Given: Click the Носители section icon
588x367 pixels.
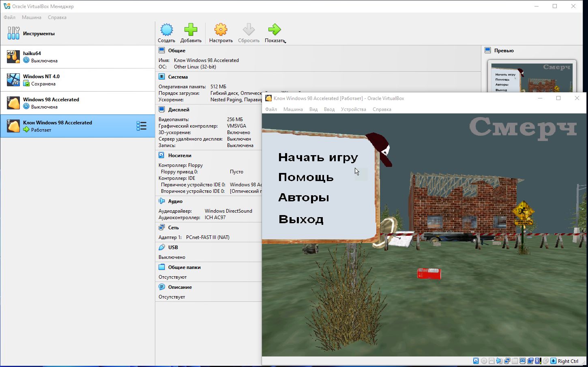Looking at the screenshot, I should tap(161, 155).
